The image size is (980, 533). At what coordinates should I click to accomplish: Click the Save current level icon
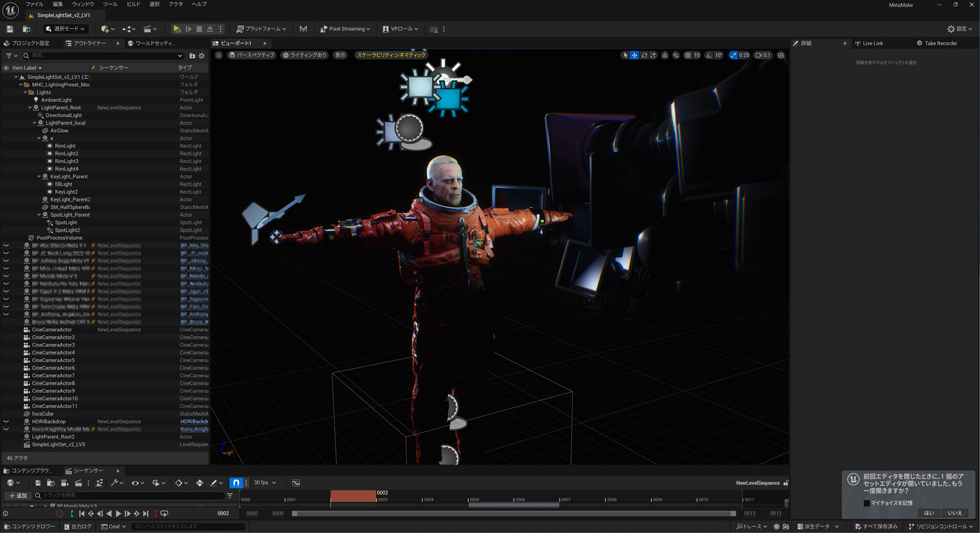pos(10,29)
